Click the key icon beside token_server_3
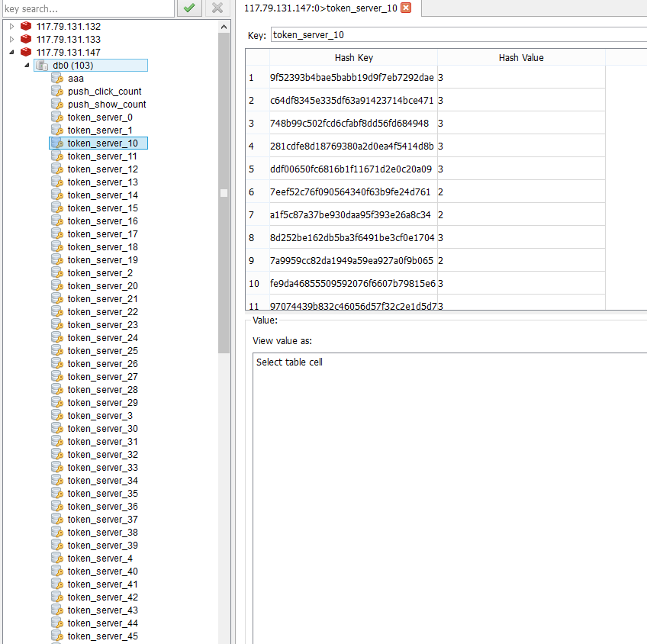Screen dimensions: 647x644 [57, 415]
